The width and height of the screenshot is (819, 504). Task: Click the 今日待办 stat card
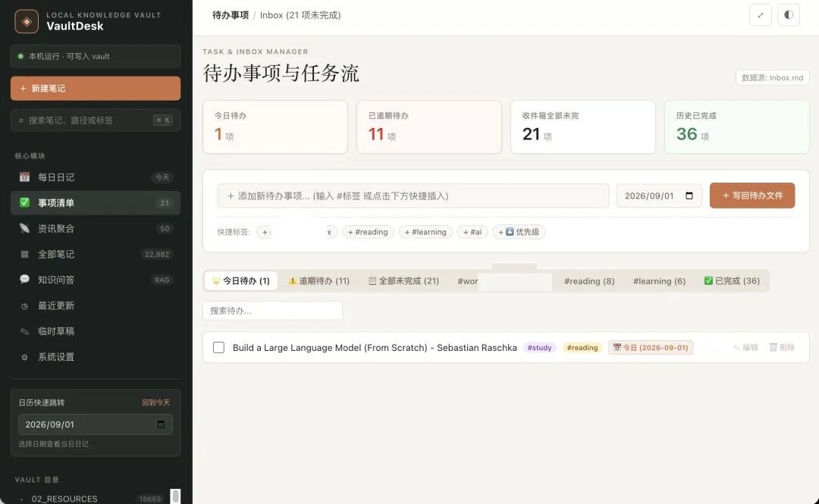tap(275, 127)
